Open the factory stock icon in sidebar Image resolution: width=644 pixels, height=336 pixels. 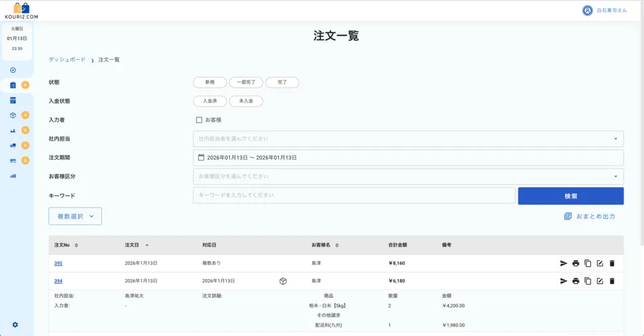tap(13, 130)
